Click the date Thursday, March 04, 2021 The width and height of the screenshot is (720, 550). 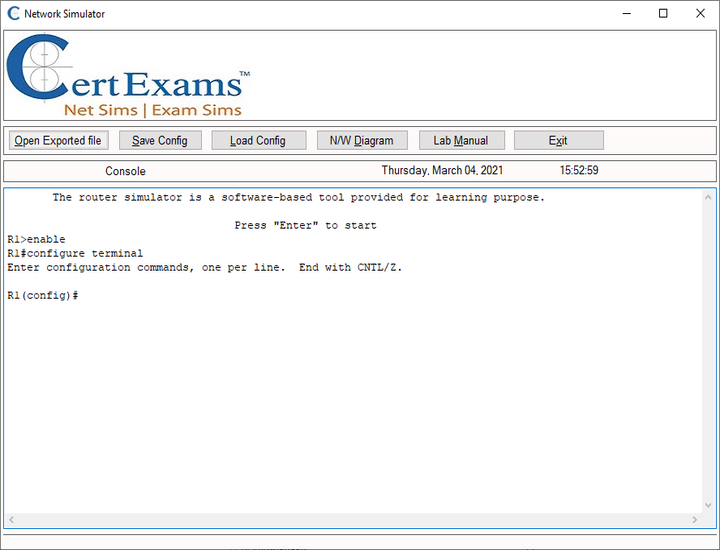click(x=442, y=170)
